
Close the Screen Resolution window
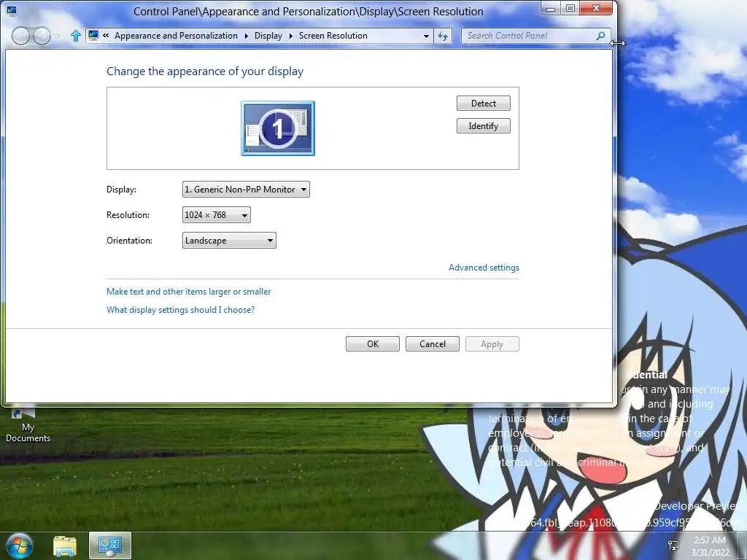[596, 9]
